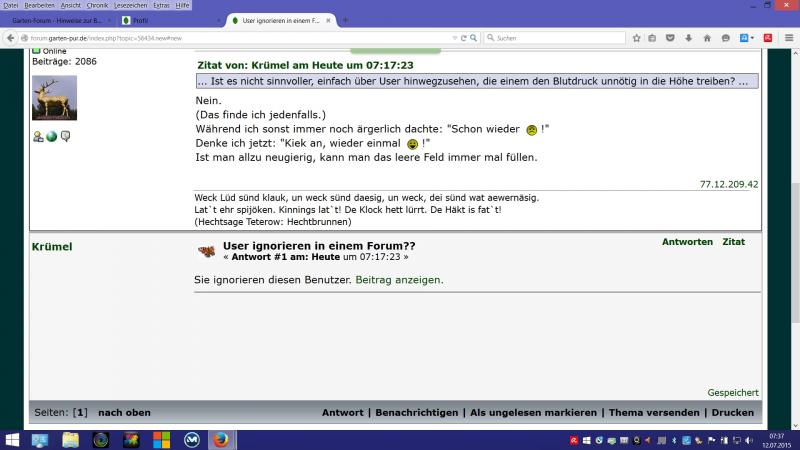Click the Beitrag anzeigen link
The image size is (800, 450).
tap(399, 280)
